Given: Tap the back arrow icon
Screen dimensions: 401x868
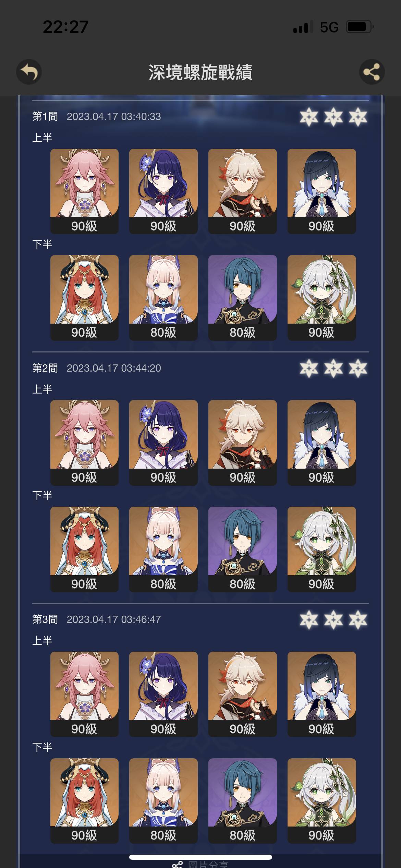Looking at the screenshot, I should tap(29, 72).
